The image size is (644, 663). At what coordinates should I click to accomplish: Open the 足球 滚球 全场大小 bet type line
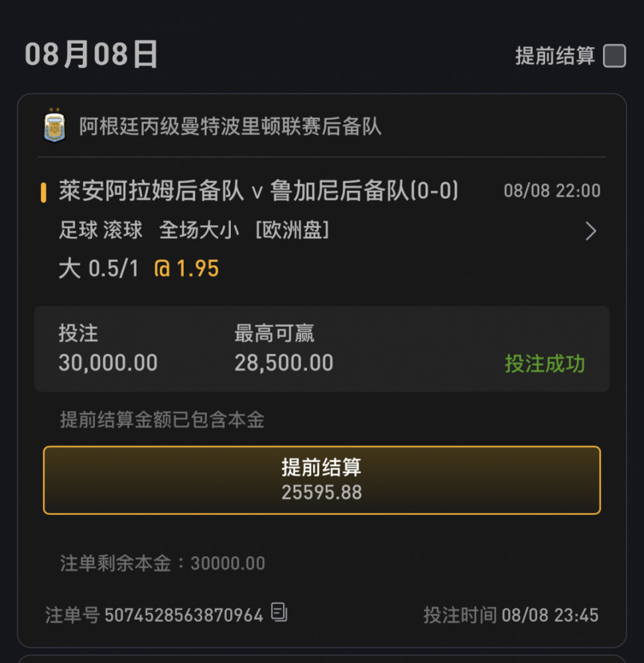pos(194,231)
